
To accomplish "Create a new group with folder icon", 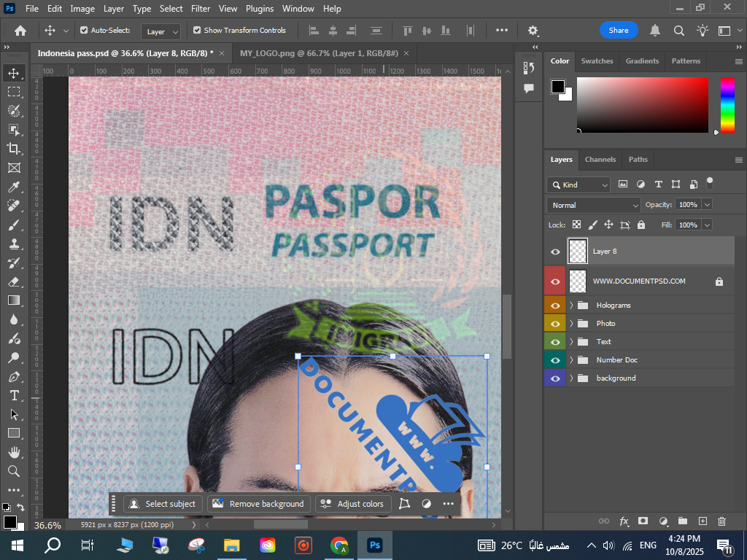I will (x=683, y=521).
